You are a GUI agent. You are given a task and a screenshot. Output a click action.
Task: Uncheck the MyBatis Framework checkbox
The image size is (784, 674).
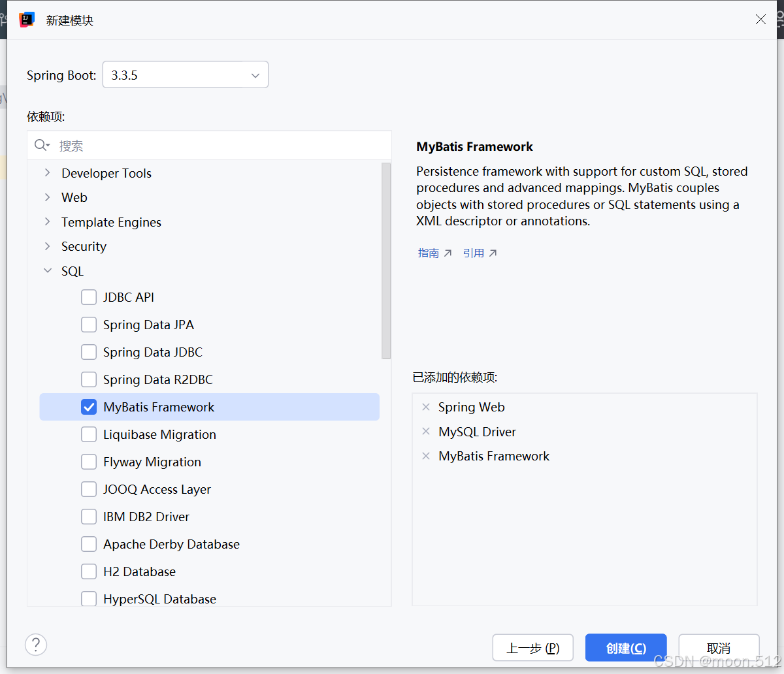(x=89, y=407)
